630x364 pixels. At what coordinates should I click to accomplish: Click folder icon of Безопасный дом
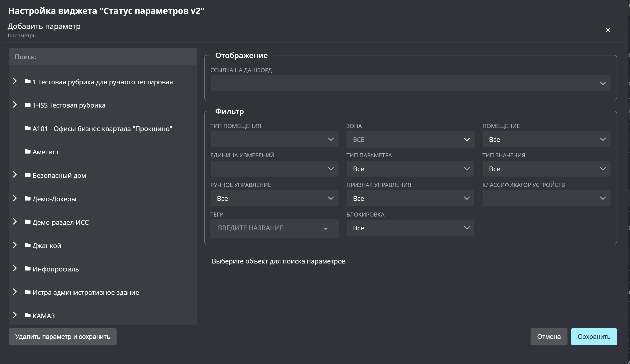tap(28, 175)
